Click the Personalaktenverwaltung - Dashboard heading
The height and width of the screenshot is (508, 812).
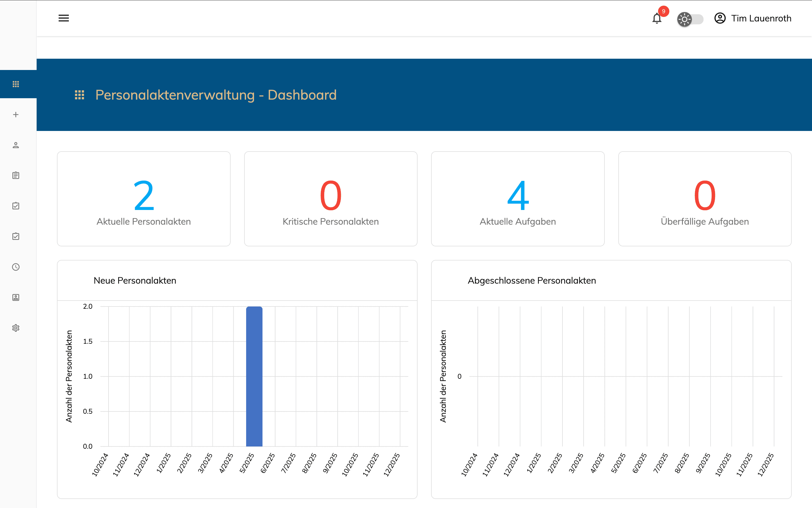[216, 95]
